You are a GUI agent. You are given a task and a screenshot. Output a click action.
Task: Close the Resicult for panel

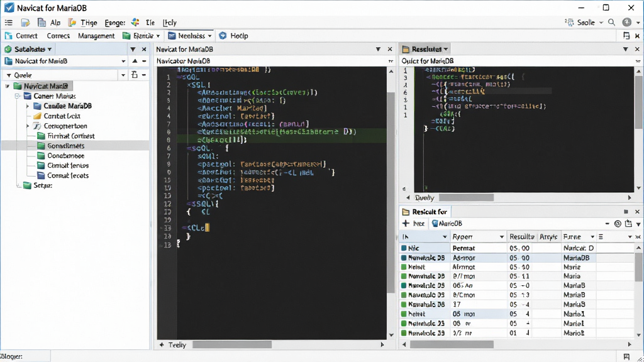point(637,212)
